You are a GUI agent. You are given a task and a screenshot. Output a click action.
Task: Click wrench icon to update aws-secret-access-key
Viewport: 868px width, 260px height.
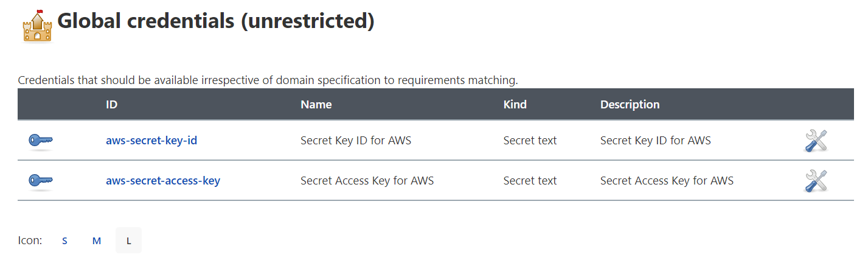tap(816, 181)
